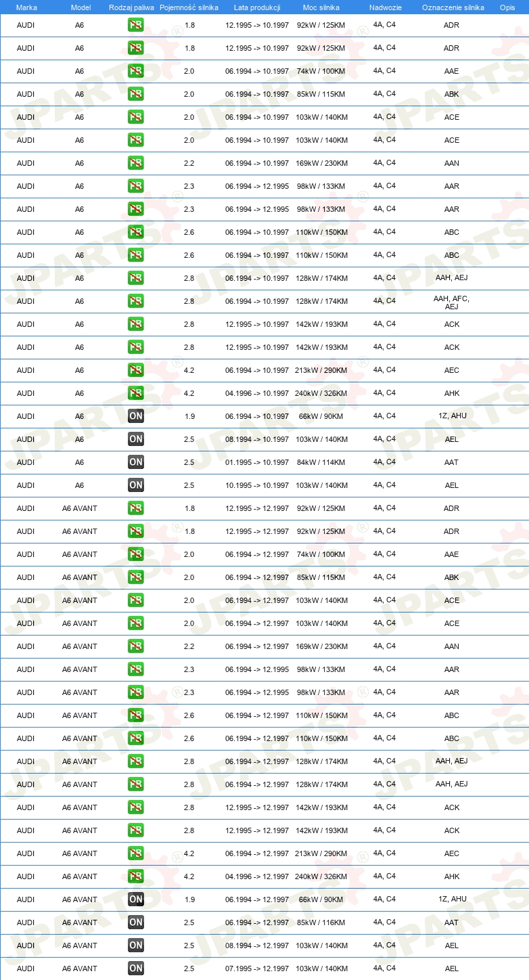Select the power cell '84kW / 114KM'

click(x=321, y=462)
